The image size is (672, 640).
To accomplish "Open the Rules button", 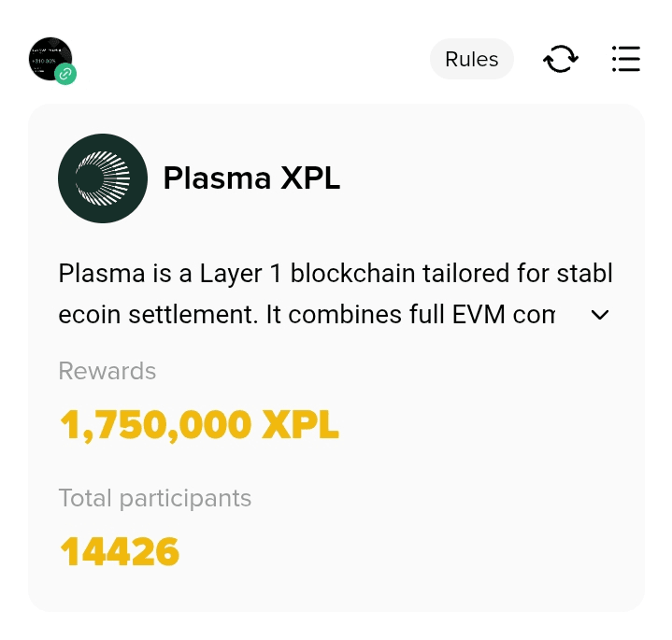I will coord(471,59).
